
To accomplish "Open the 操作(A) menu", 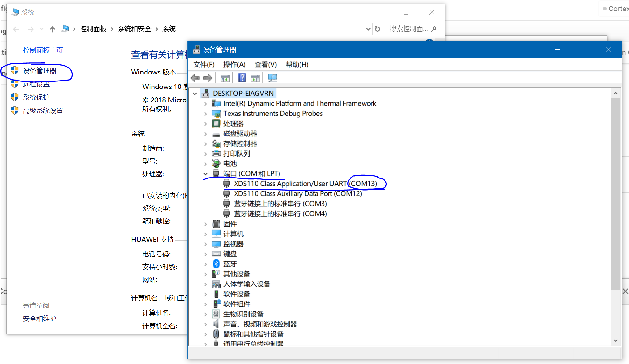I will (x=234, y=65).
